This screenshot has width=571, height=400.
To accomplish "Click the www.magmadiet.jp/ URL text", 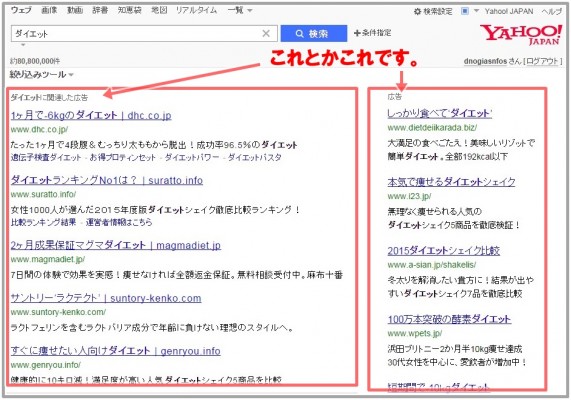I will click(x=48, y=259).
